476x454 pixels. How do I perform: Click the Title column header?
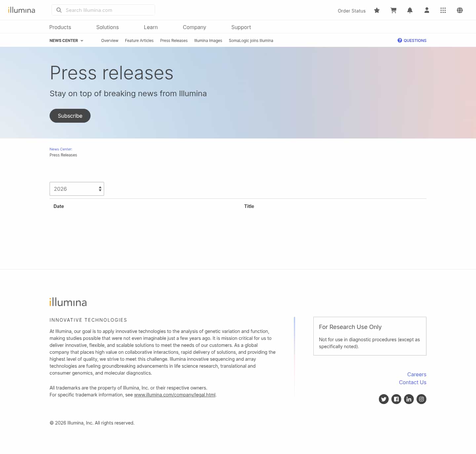click(249, 206)
